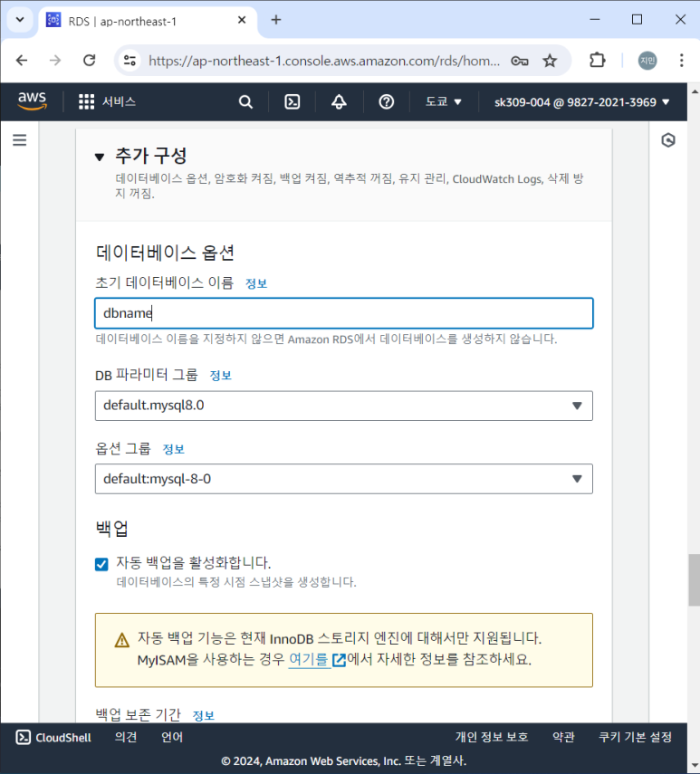700x774 pixels.
Task: Open 정보 link for 백업 보존 기간
Action: (203, 716)
